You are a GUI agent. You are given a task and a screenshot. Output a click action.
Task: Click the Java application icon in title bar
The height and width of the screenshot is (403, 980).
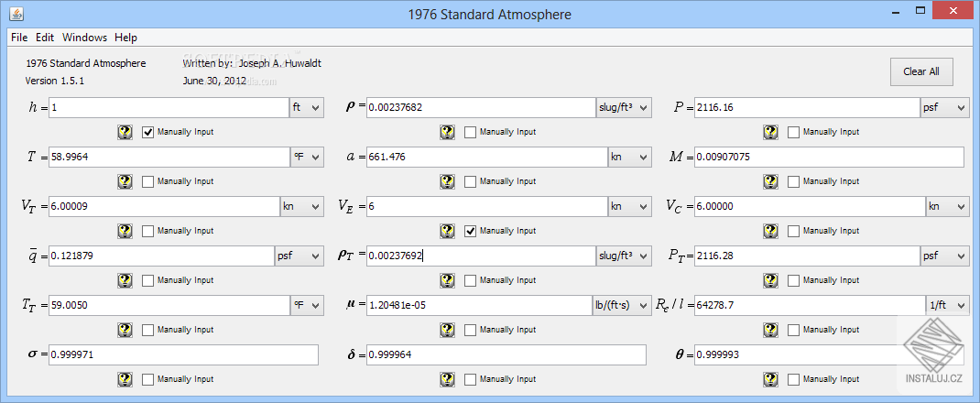click(x=16, y=14)
